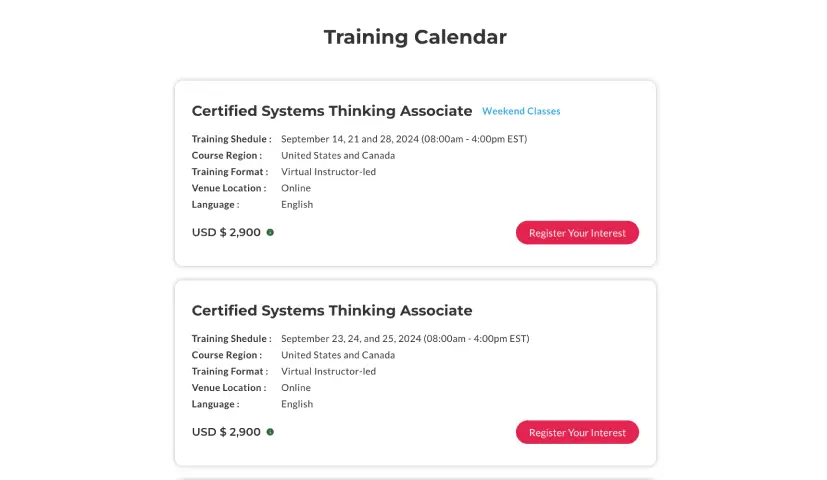827x480 pixels.
Task: Register interest for the September 23-25 course
Action: coord(577,433)
